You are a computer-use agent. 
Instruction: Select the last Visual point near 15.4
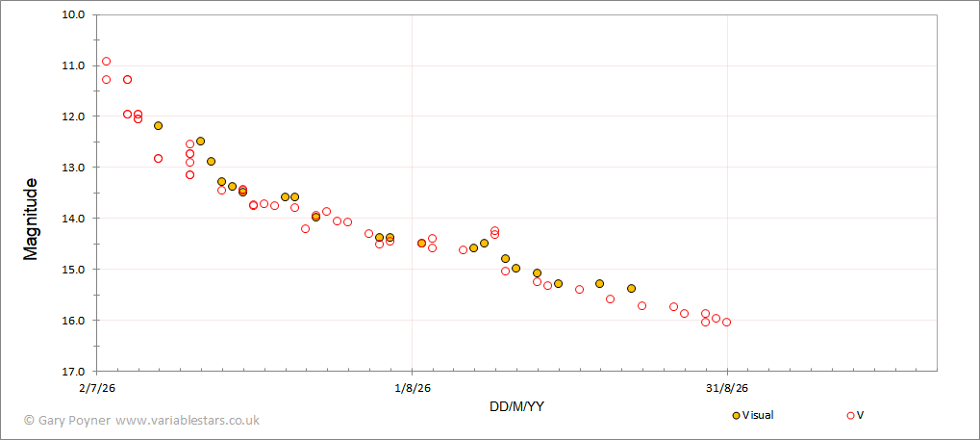pos(631,289)
